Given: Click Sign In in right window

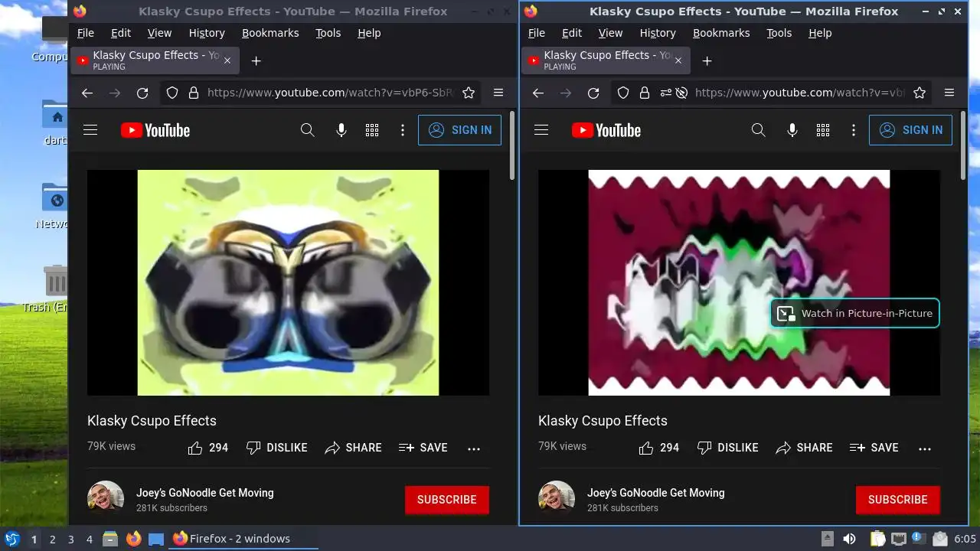Looking at the screenshot, I should coord(910,130).
